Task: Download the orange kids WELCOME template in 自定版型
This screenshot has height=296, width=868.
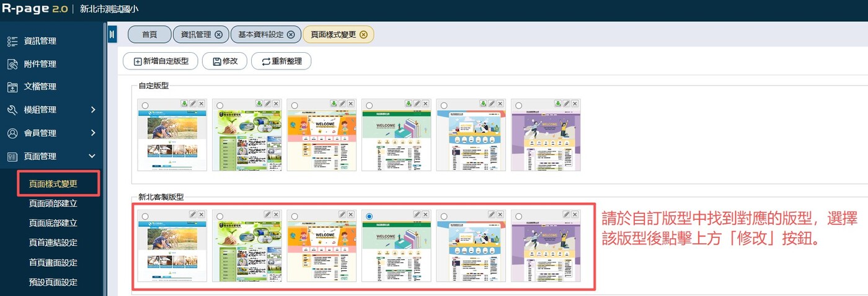Action: 334,104
